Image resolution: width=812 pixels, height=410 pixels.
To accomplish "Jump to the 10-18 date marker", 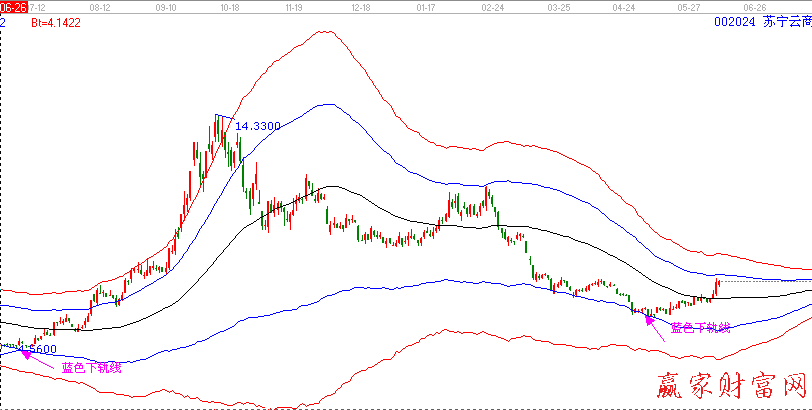I will pyautogui.click(x=227, y=6).
